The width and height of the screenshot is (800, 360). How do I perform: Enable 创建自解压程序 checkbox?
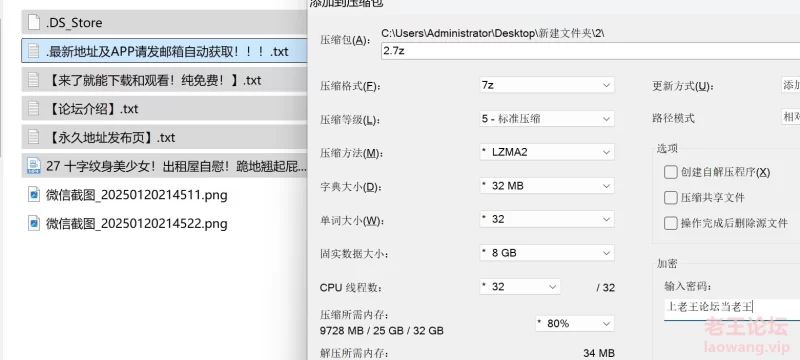pyautogui.click(x=670, y=172)
